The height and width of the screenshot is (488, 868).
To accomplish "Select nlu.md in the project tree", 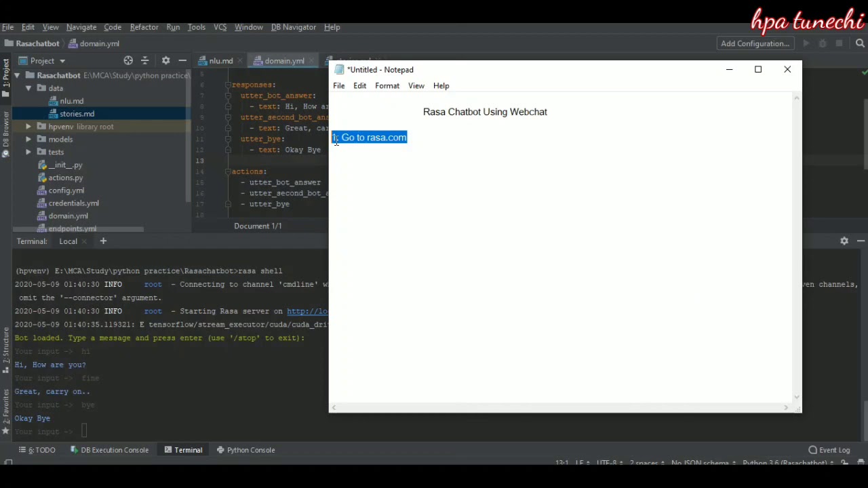I will pyautogui.click(x=71, y=101).
